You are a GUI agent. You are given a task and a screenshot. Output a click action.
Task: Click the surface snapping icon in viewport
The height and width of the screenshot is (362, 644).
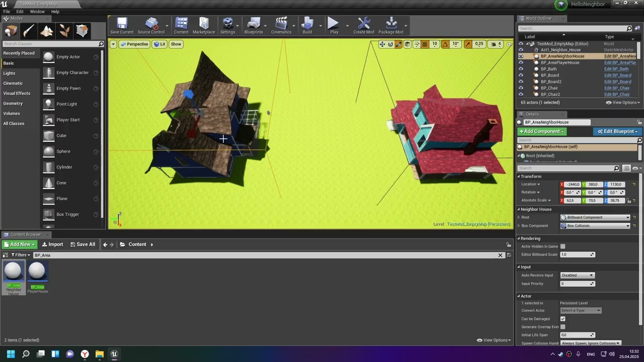coord(417,44)
